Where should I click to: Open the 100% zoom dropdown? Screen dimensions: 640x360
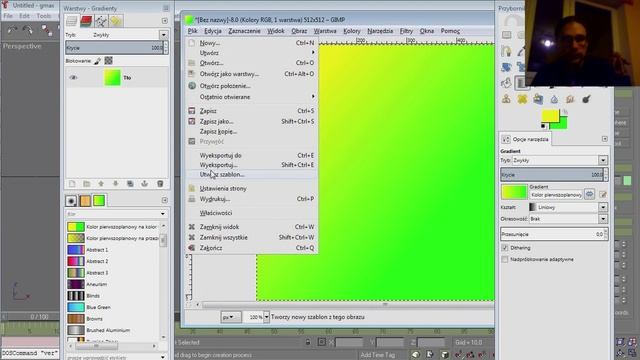click(266, 317)
